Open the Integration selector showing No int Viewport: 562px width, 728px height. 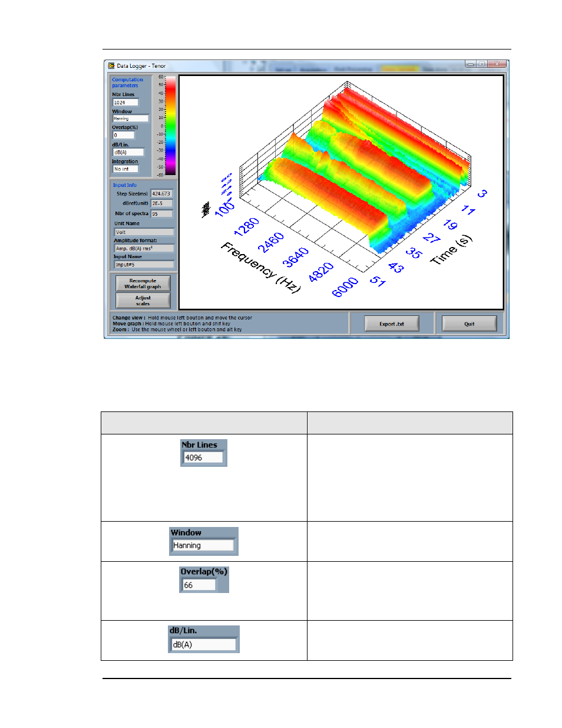125,169
